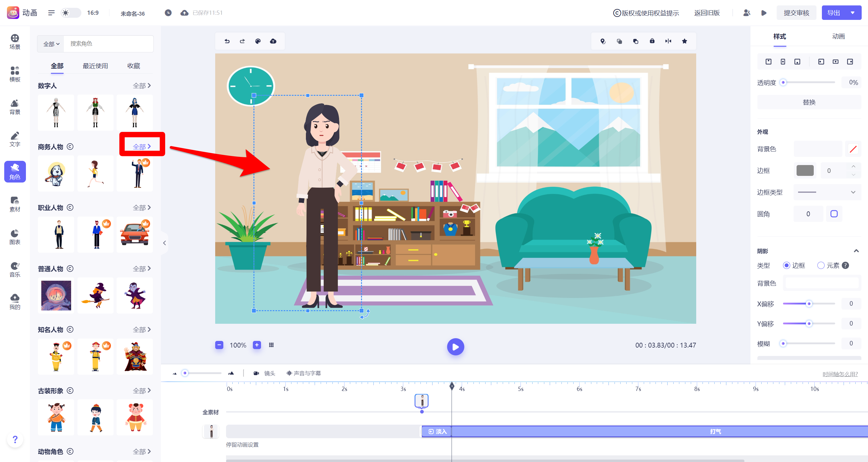Viewport: 868px width, 462px height.
Task: Switch to the 最近使用 tab
Action: coord(95,66)
